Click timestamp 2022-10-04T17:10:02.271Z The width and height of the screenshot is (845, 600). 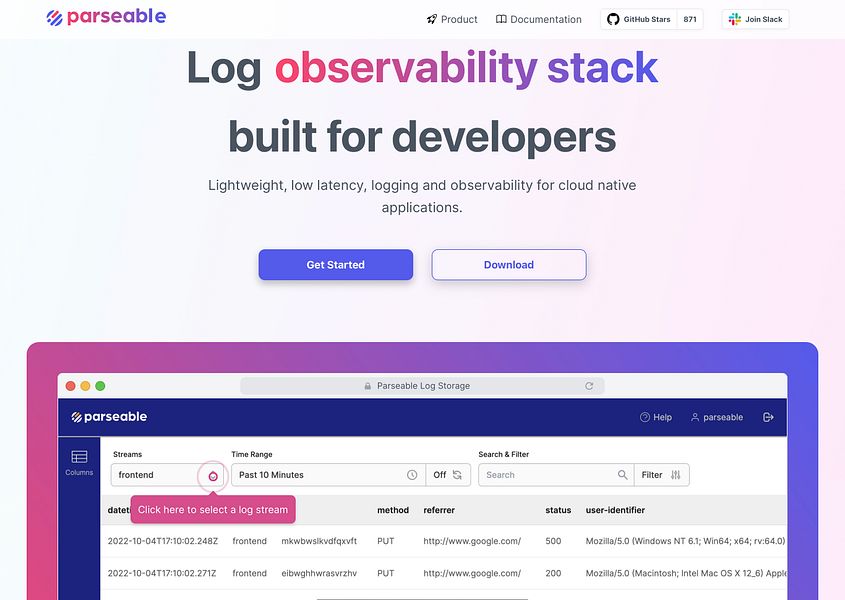click(x=162, y=573)
